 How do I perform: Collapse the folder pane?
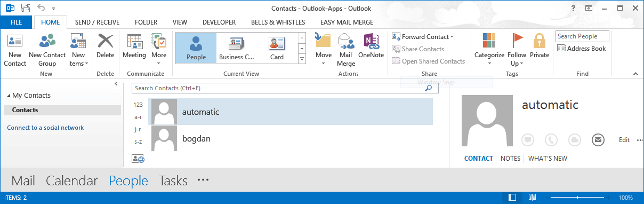tap(116, 84)
